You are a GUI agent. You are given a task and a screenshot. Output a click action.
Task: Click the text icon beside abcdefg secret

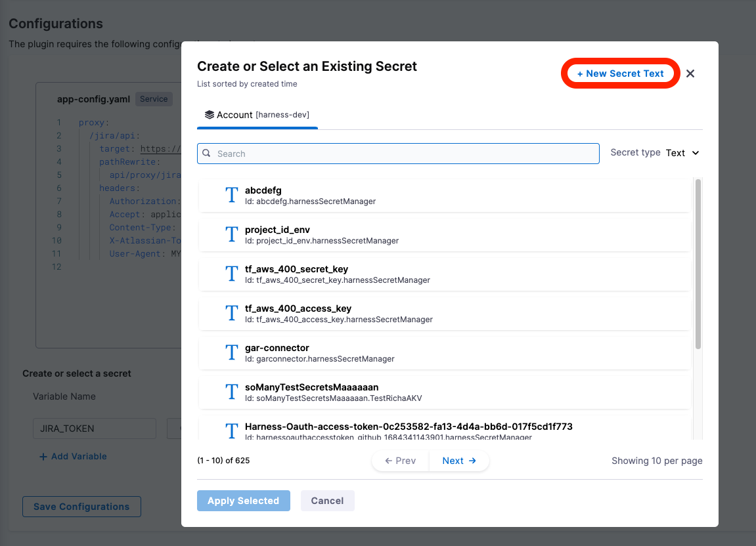231,196
